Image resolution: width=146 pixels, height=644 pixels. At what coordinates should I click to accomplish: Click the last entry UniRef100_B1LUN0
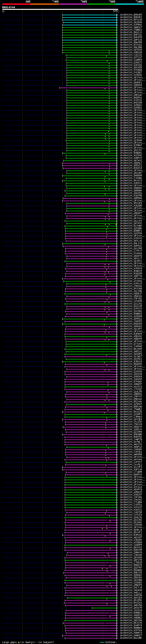point(131,638)
